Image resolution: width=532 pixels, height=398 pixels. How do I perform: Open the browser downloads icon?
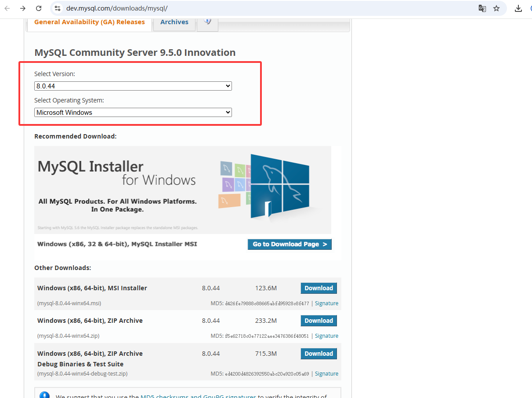click(x=518, y=8)
